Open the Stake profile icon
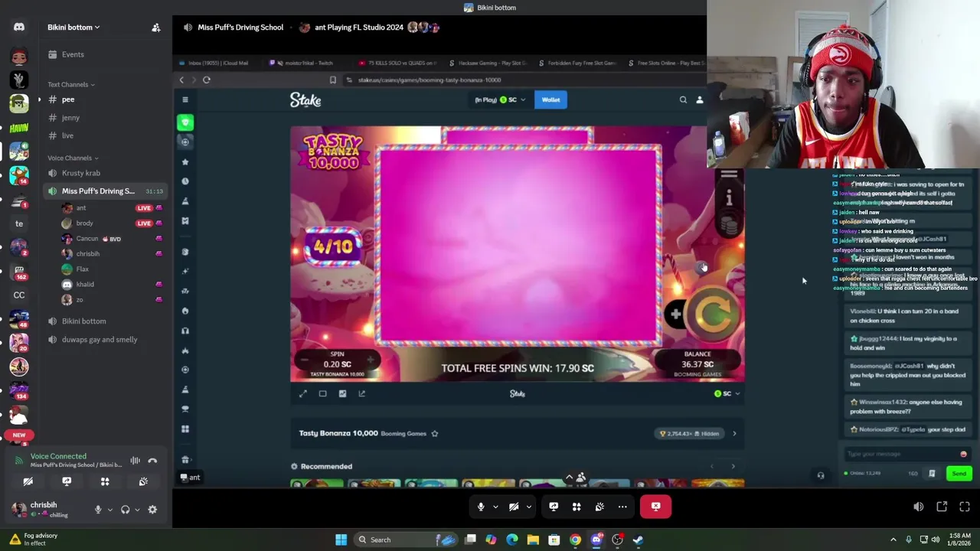 pos(699,99)
